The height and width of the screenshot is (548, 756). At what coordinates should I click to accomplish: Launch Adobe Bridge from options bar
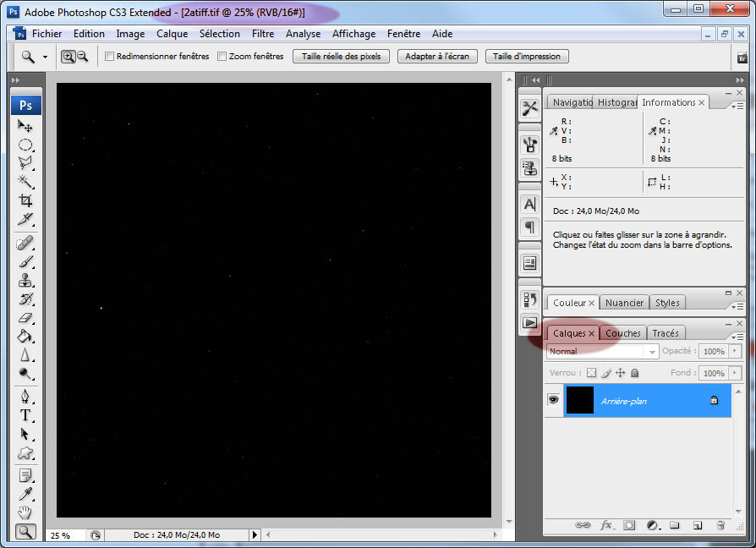coord(742,58)
